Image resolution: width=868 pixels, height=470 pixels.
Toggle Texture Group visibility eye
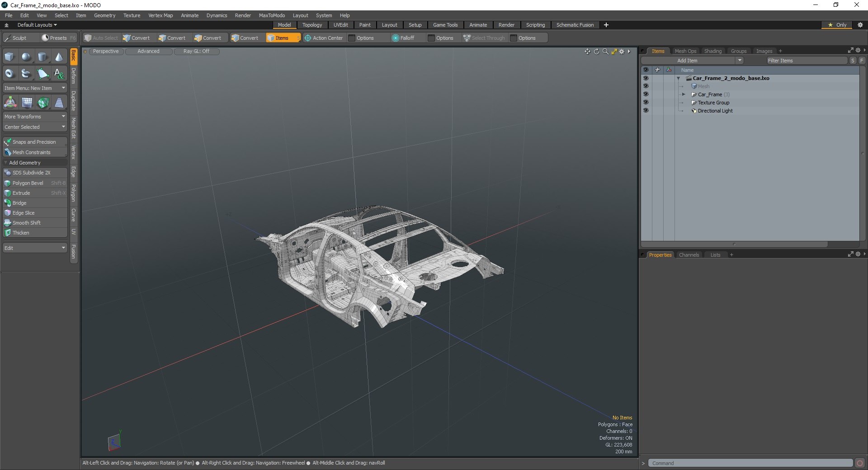click(646, 102)
